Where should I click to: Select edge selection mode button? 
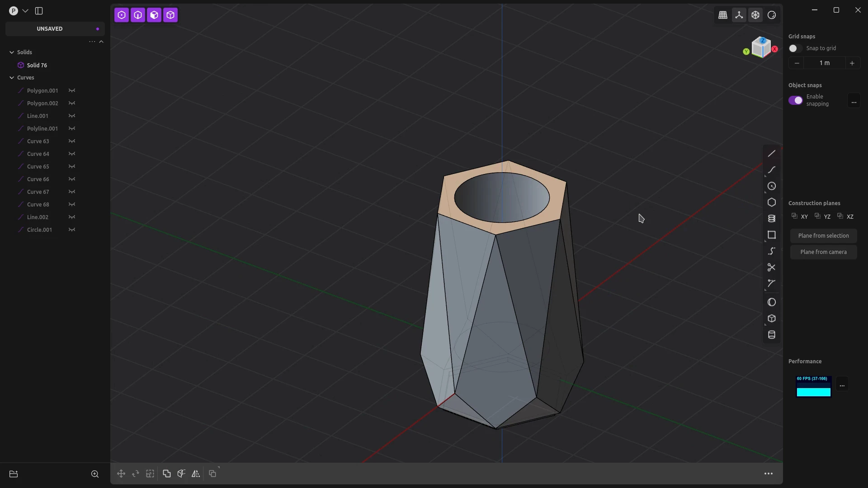click(x=138, y=15)
